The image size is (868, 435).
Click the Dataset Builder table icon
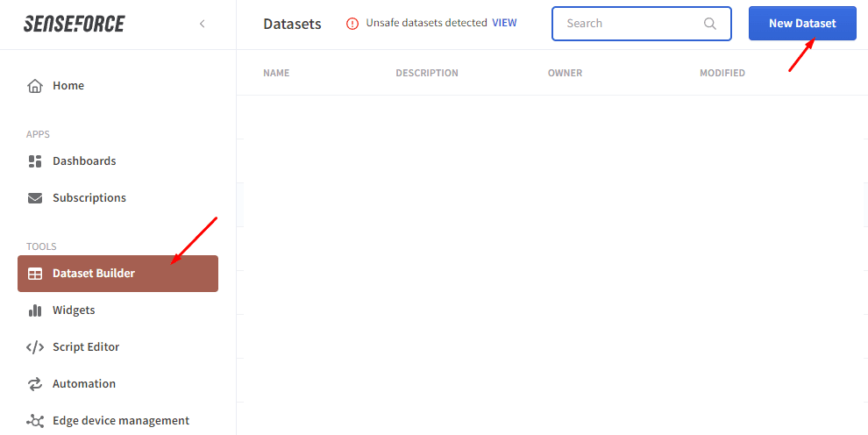pos(35,274)
